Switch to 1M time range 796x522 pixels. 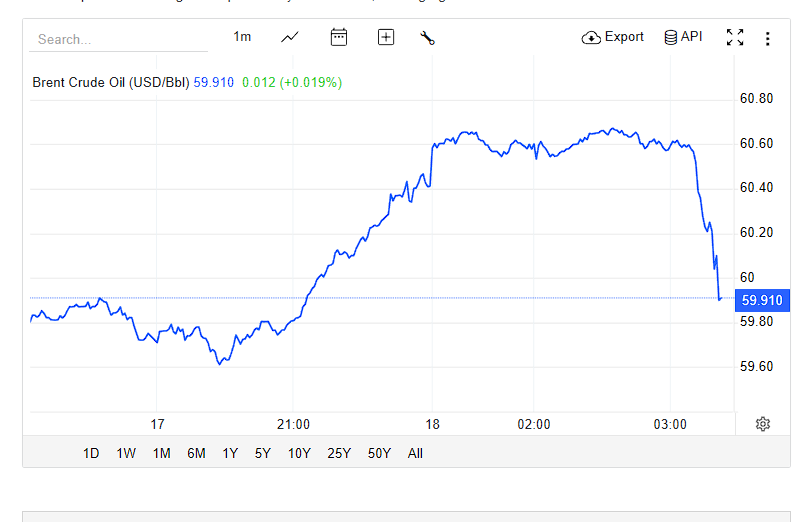[161, 453]
